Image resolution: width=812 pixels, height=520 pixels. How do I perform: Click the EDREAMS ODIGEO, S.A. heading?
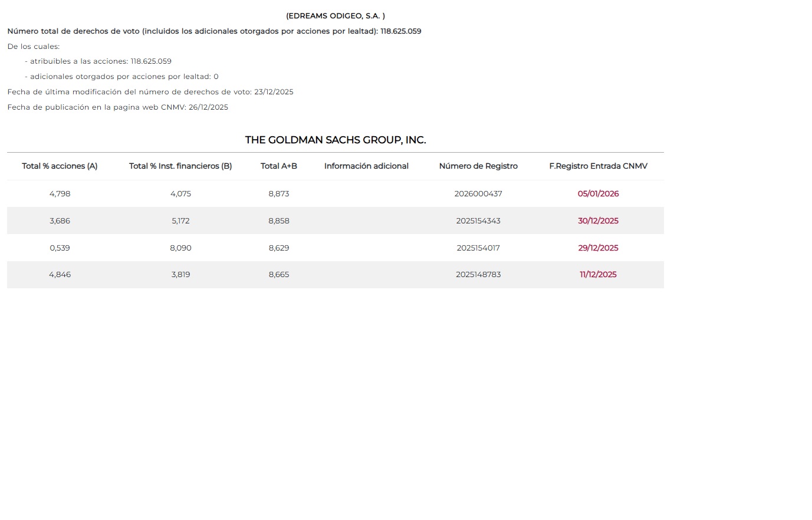pos(335,16)
